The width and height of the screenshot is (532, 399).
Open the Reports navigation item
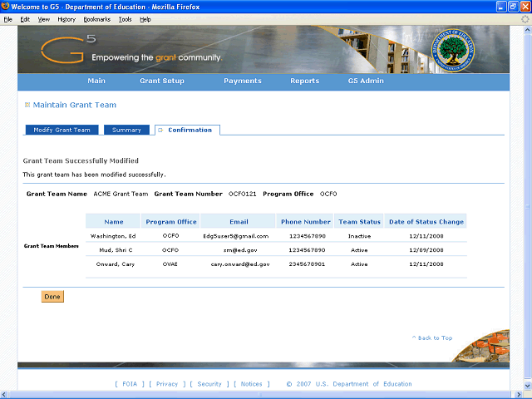(x=305, y=81)
